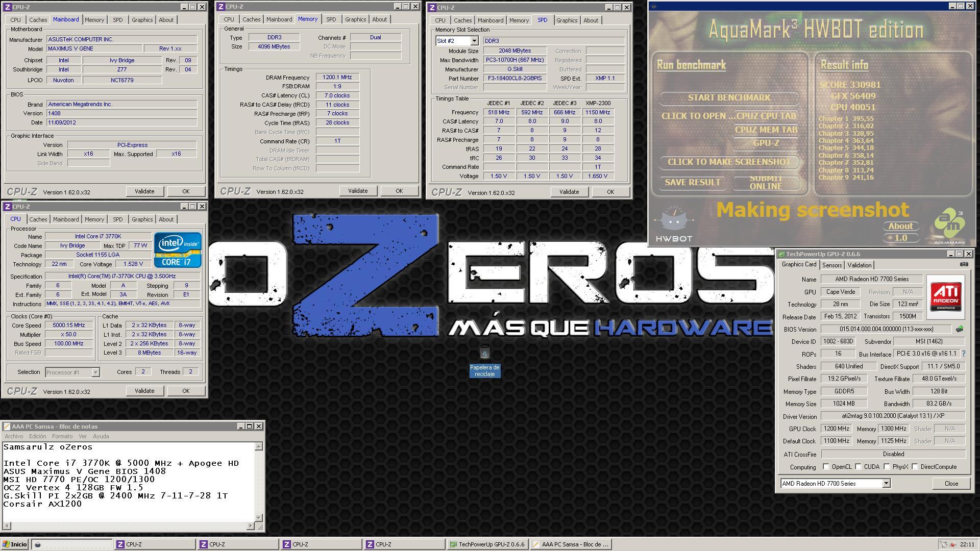Screen dimensions: 980x551
Task: Click CPUZ CPU TAB in AquaMark
Action: coord(767,116)
